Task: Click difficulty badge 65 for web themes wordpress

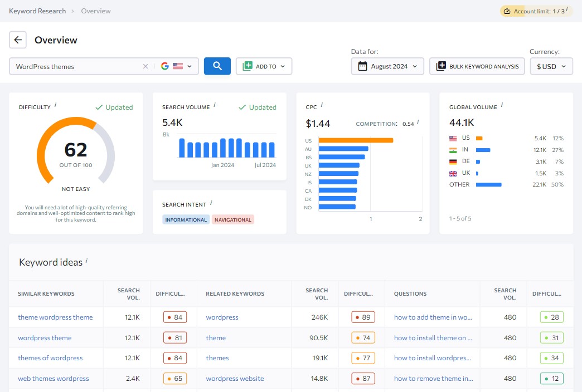Action: [175, 379]
